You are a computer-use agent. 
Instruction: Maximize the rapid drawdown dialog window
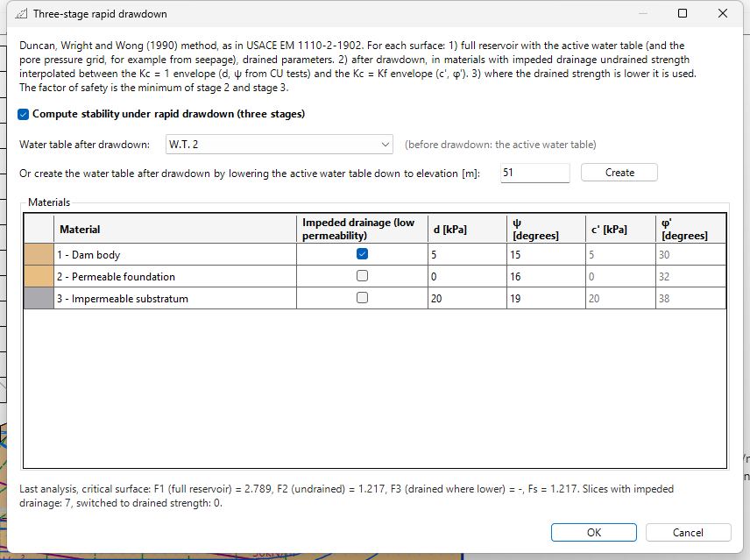[x=683, y=13]
